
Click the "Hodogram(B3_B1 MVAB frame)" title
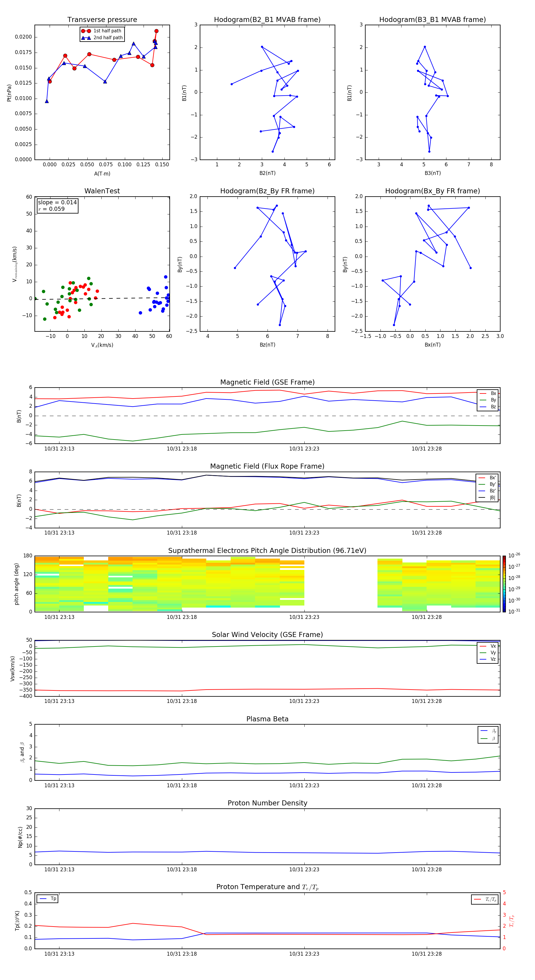[x=432, y=19]
